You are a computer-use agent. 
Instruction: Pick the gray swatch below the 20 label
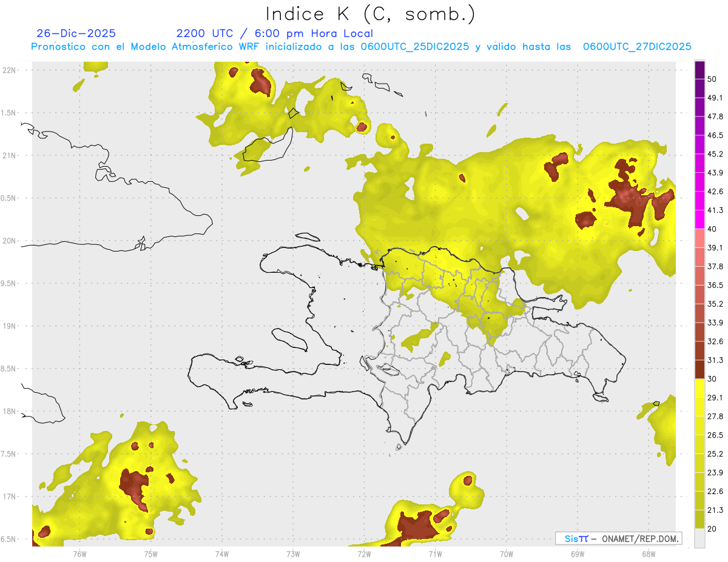point(699,538)
